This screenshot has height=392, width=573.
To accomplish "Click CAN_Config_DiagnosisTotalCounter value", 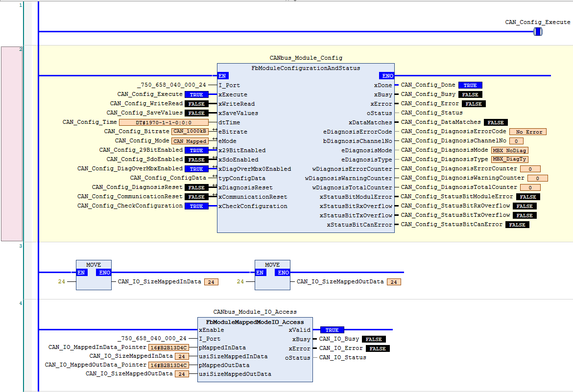I will (x=530, y=187).
